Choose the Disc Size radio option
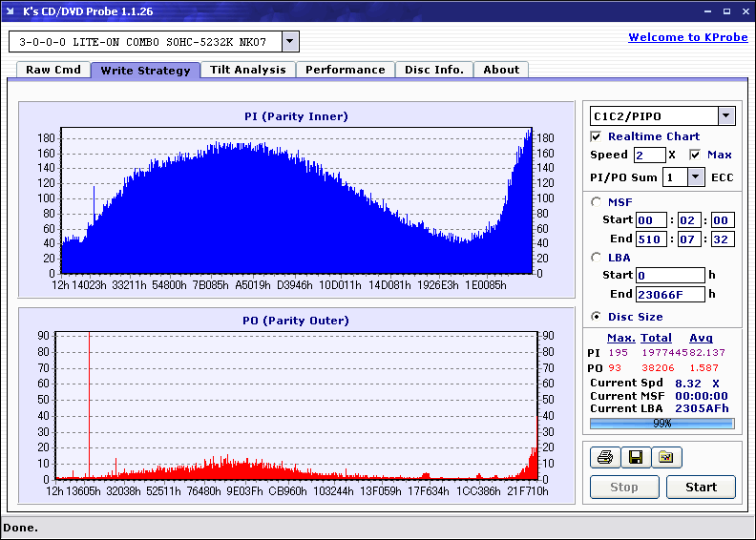 click(597, 317)
